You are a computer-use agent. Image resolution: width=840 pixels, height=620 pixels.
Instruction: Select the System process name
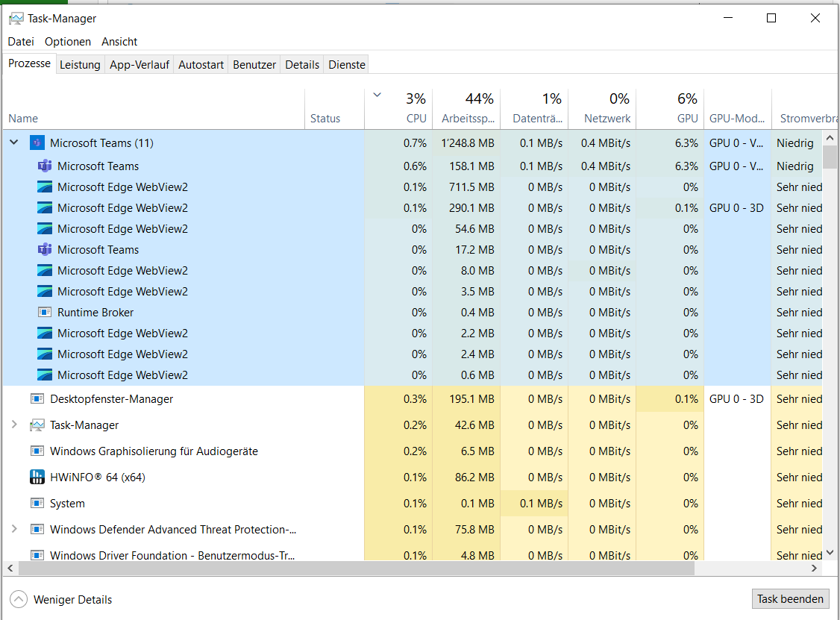(x=67, y=504)
